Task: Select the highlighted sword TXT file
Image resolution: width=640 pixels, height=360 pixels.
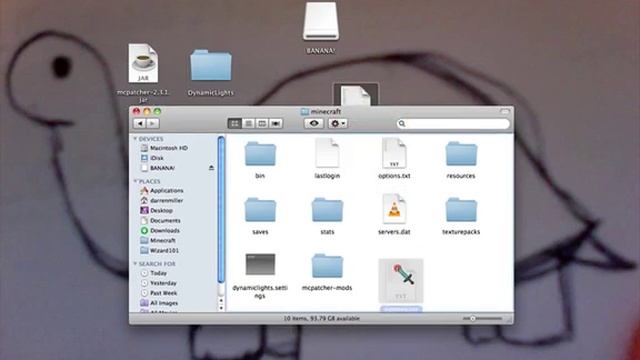Action: coord(401,281)
